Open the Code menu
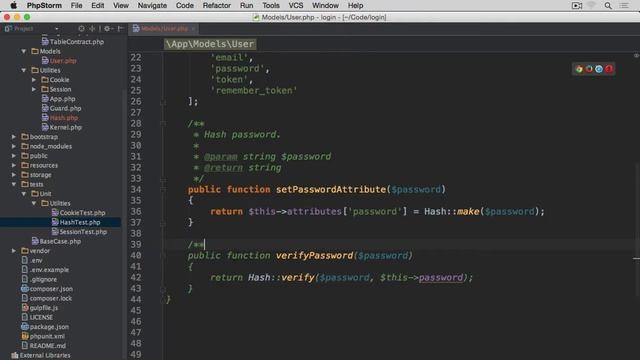640x360 pixels. [x=184, y=5]
